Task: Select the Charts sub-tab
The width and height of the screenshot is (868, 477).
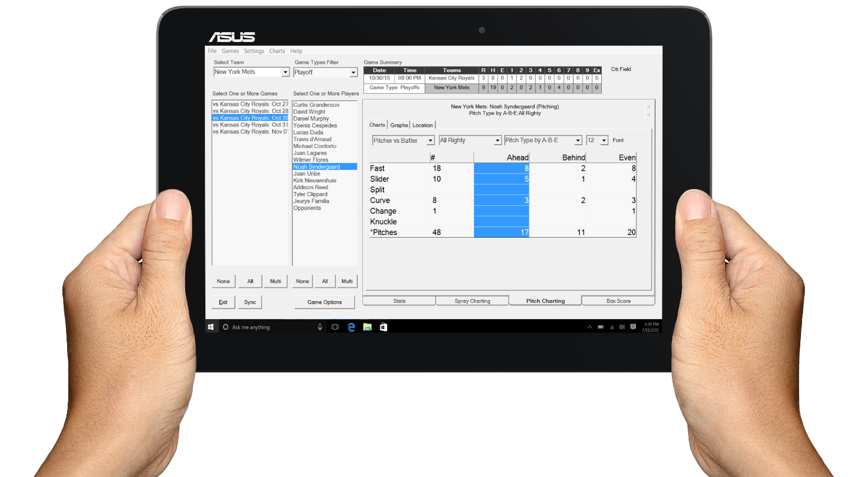Action: coord(377,125)
